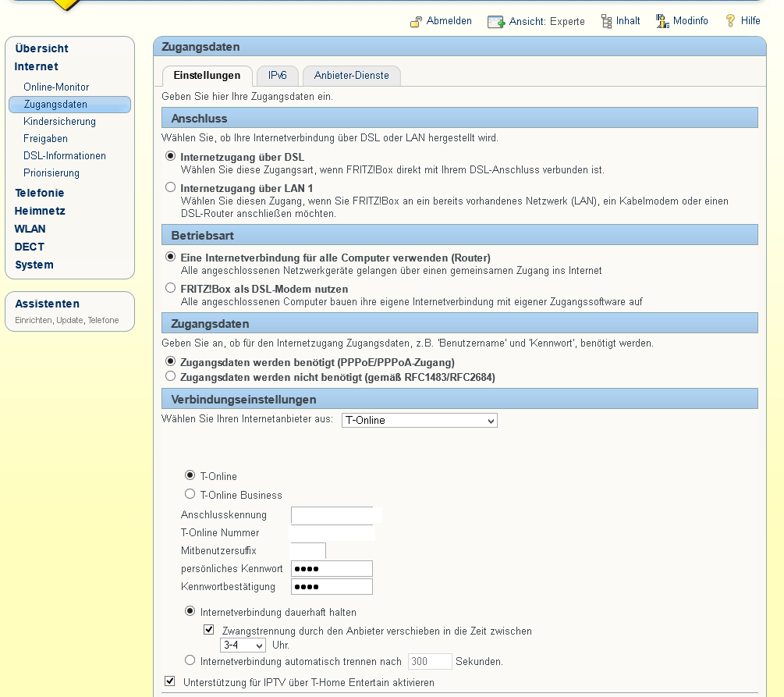Image resolution: width=784 pixels, height=697 pixels.
Task: Select FRITZ!Box als DSL-Modem nutzen
Action: coord(171,288)
